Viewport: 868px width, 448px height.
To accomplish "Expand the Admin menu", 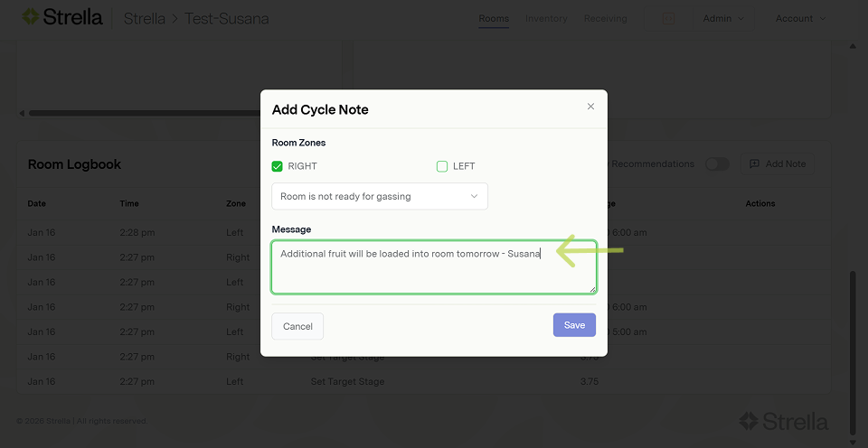I will (723, 18).
